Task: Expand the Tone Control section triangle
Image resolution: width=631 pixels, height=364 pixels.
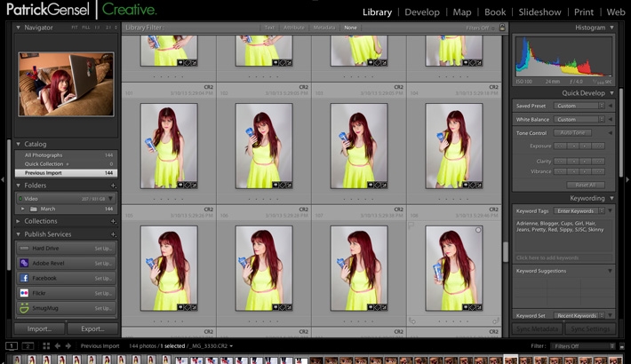Action: 611,133
